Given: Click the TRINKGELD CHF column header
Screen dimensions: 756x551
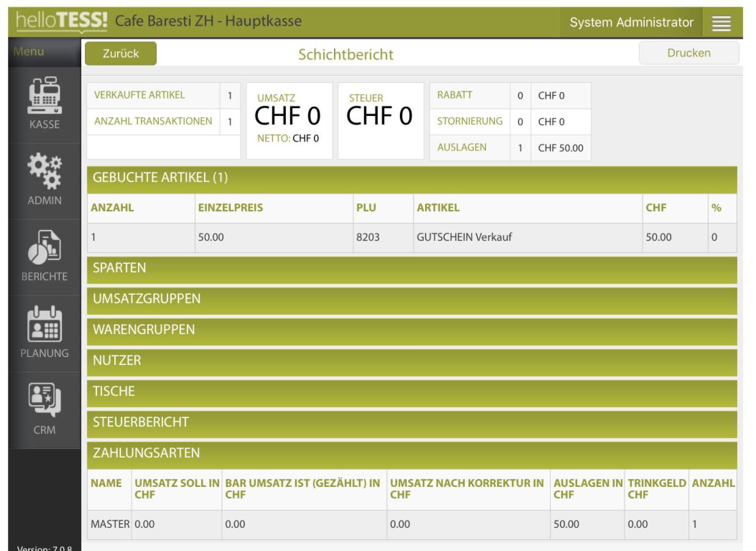Looking at the screenshot, I should coord(657,489).
